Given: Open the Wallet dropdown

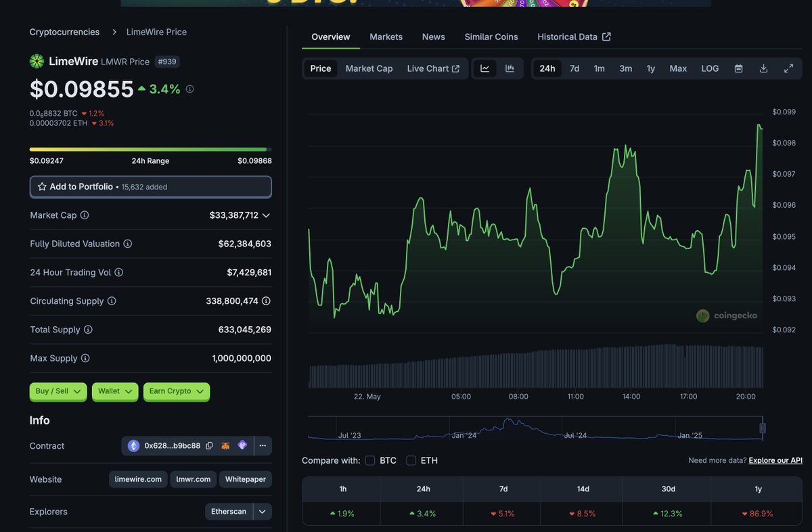Looking at the screenshot, I should point(115,391).
